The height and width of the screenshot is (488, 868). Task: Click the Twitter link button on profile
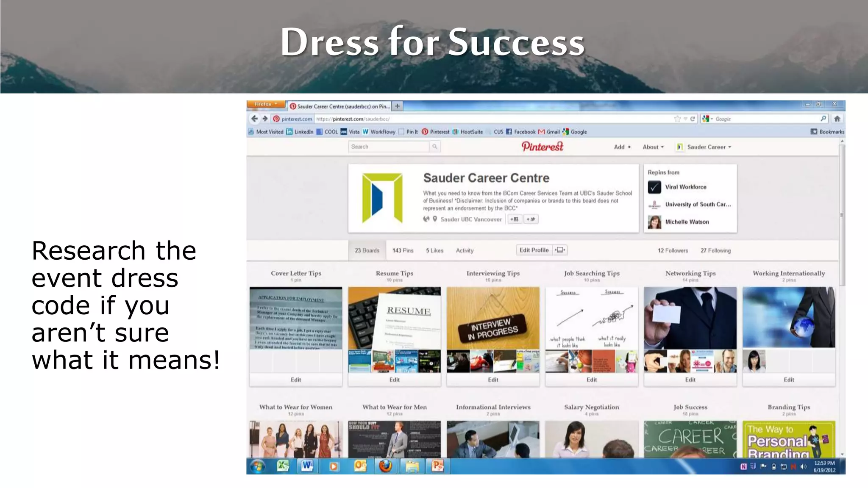531,219
